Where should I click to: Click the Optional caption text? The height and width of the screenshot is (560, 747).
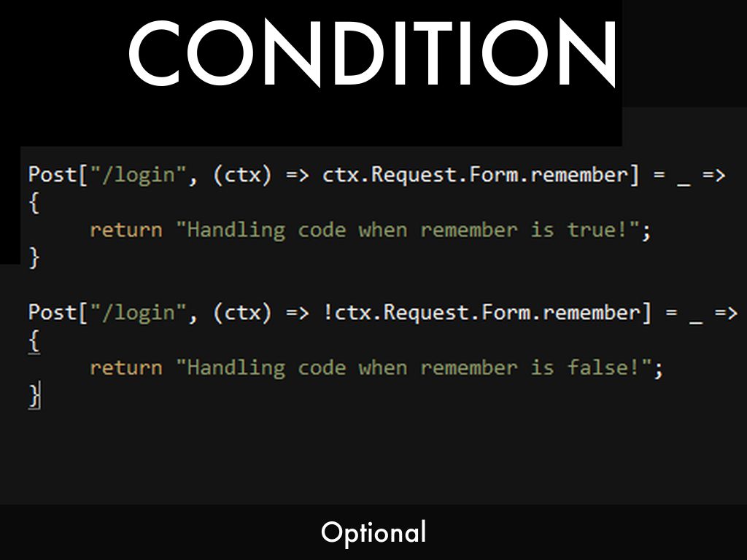pos(373,532)
